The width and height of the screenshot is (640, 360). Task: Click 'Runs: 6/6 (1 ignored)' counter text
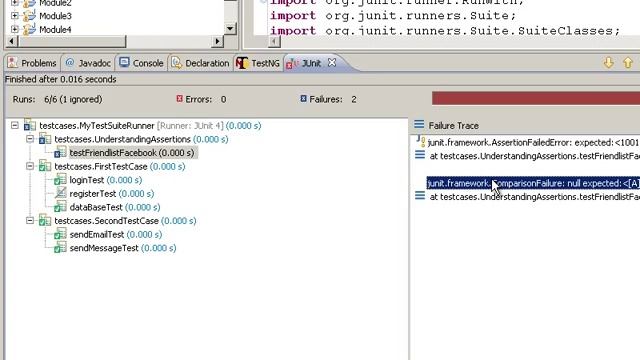pos(58,99)
